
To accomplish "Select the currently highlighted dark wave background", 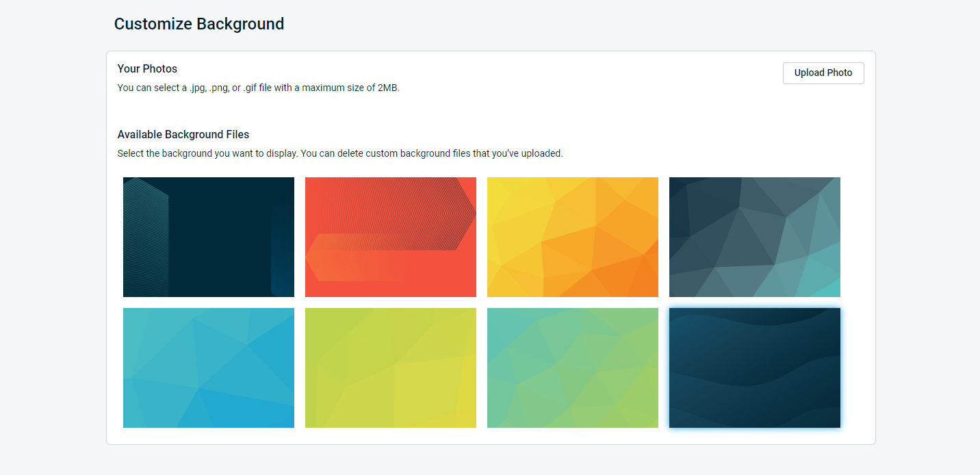I will (755, 368).
